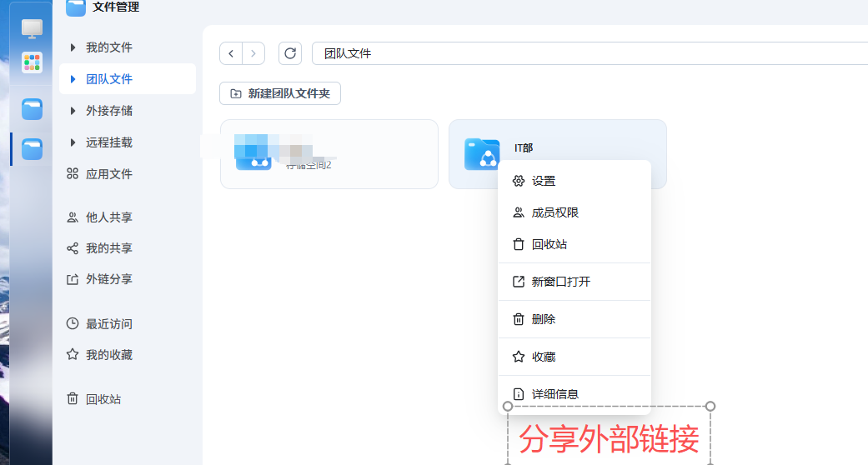Select 远程挂载 in the sidebar
This screenshot has height=465, width=868.
[109, 142]
